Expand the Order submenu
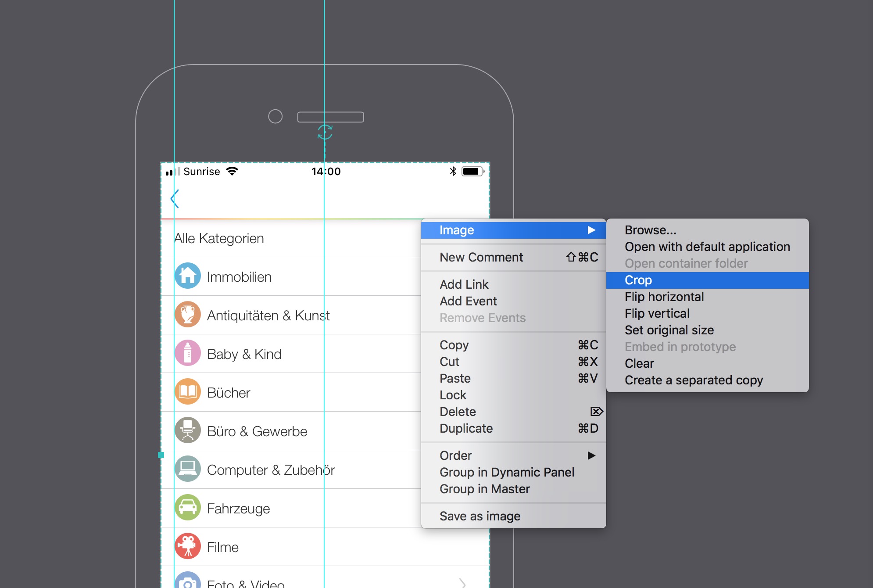 pos(513,455)
